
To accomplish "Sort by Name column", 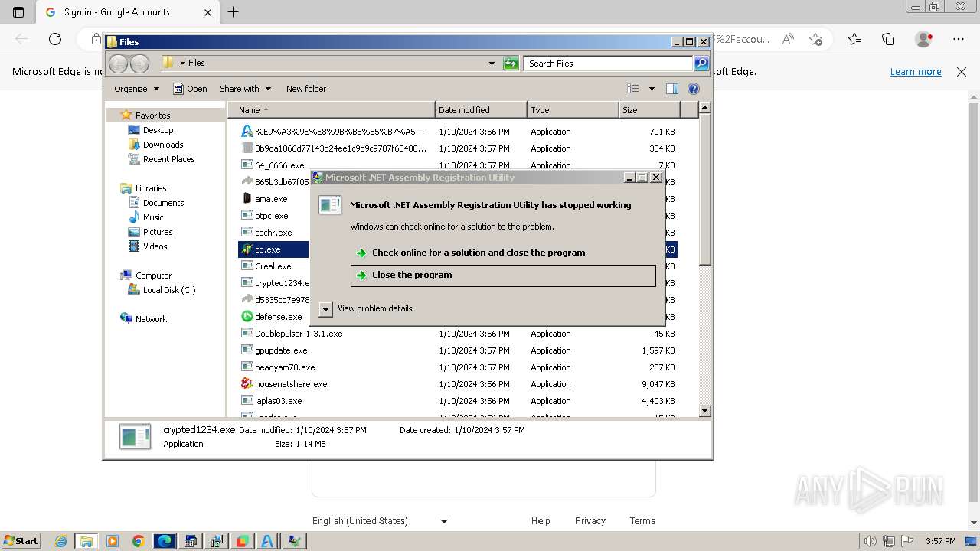I will pyautogui.click(x=332, y=110).
